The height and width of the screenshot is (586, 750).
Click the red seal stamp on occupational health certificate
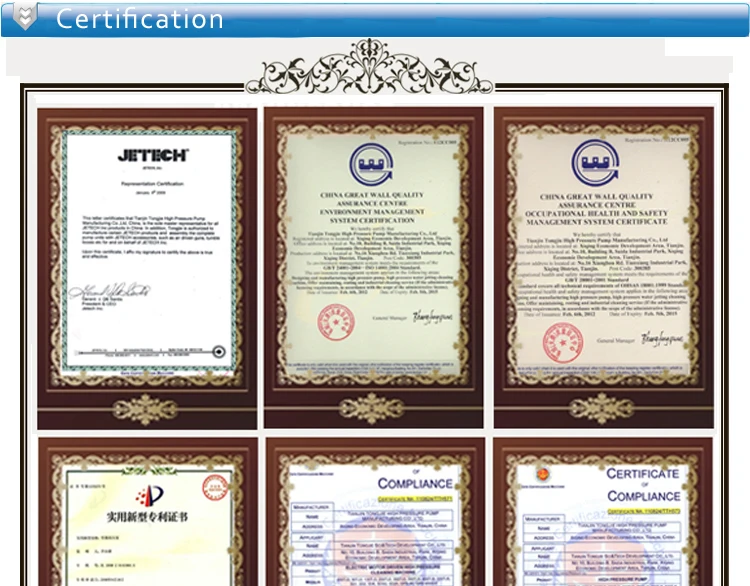pyautogui.click(x=563, y=343)
